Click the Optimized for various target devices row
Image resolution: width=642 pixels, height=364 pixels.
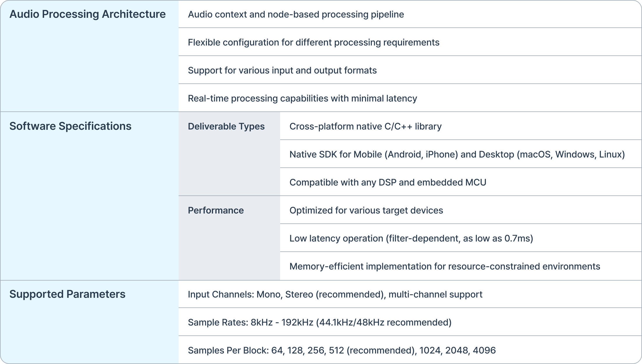coord(366,210)
